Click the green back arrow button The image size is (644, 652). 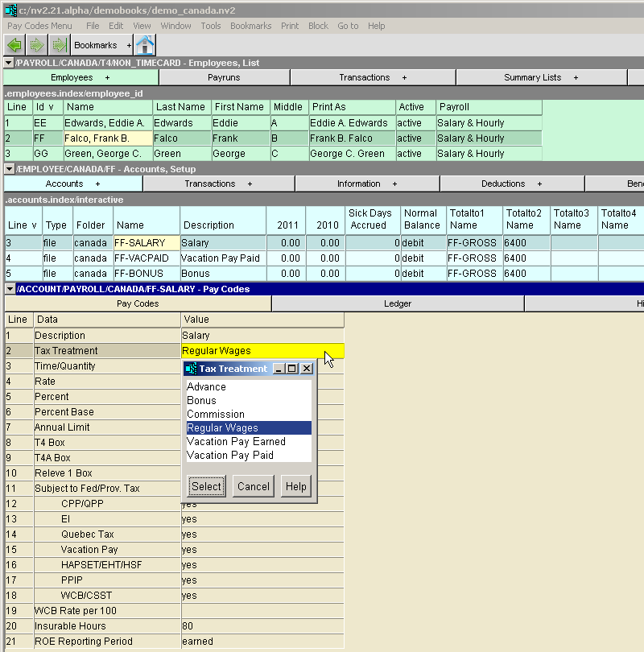coord(14,46)
